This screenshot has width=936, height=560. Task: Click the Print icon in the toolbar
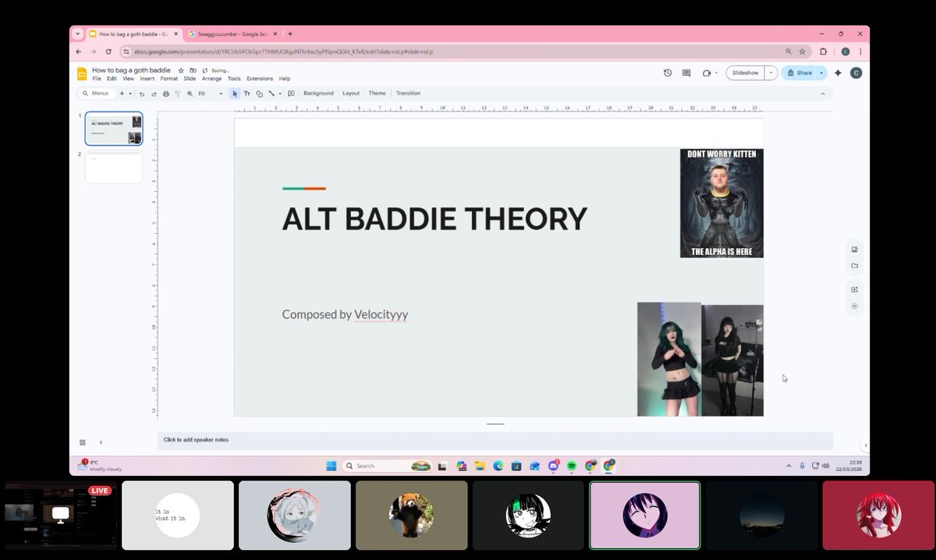pyautogui.click(x=165, y=94)
